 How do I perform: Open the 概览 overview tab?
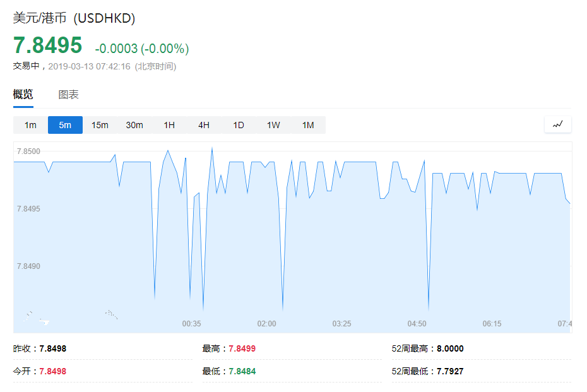tap(23, 94)
